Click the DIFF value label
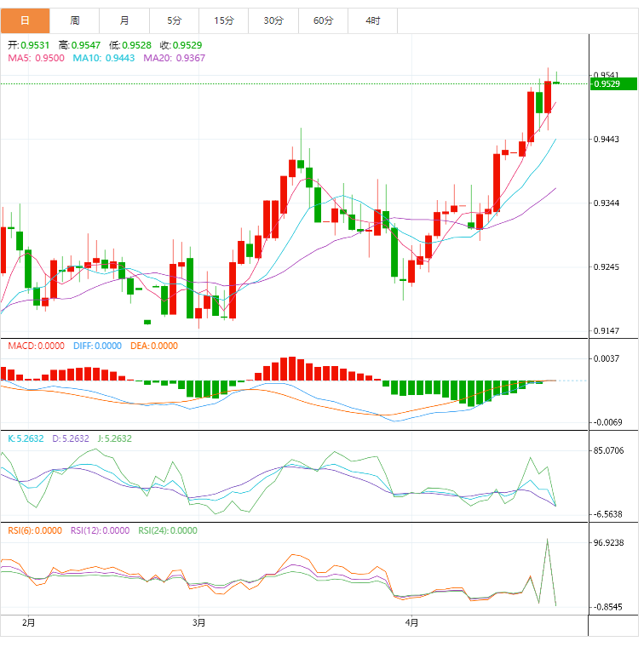The height and width of the screenshot is (647, 644). pyautogui.click(x=97, y=346)
